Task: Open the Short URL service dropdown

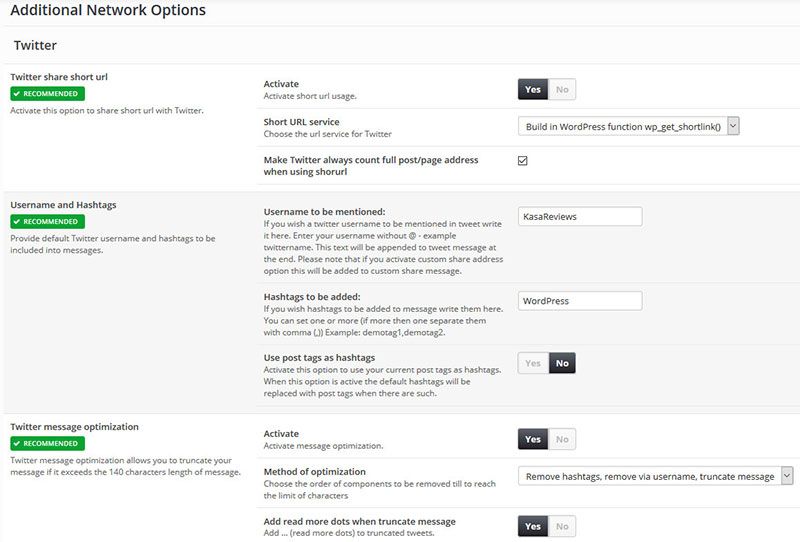Action: pos(629,125)
